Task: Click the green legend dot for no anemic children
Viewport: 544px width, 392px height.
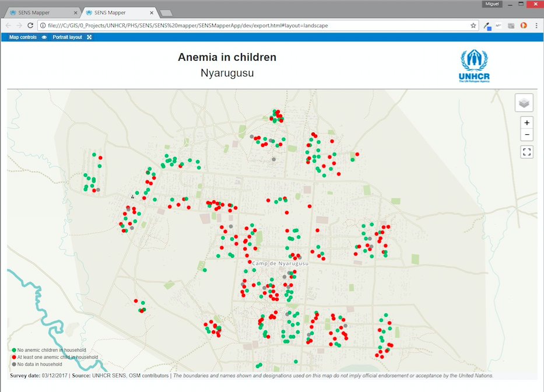Action: pos(13,350)
